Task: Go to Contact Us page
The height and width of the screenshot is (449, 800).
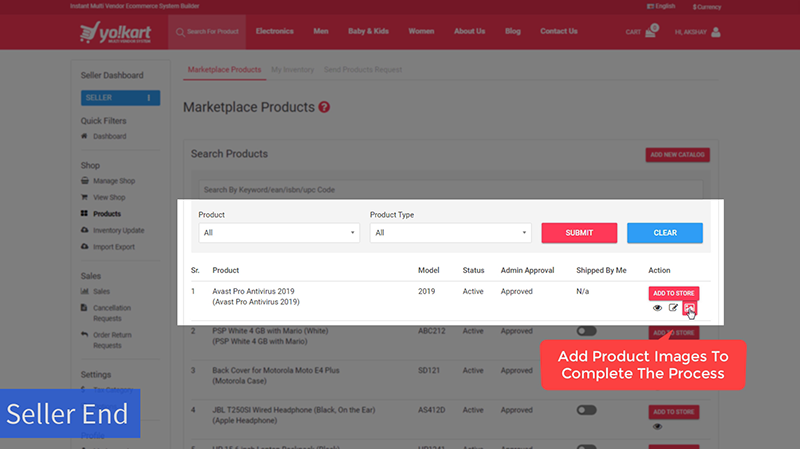Action: click(559, 31)
